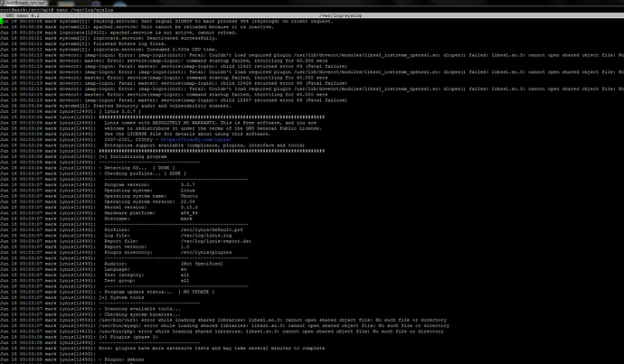The height and width of the screenshot is (364, 624).
Task: Click the 'GNU General Public License' line
Action: (213, 128)
